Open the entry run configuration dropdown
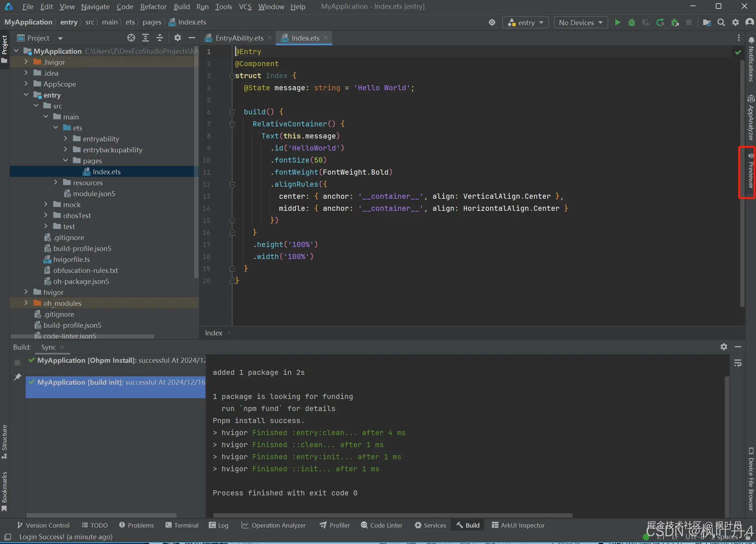The height and width of the screenshot is (544, 756). [526, 23]
